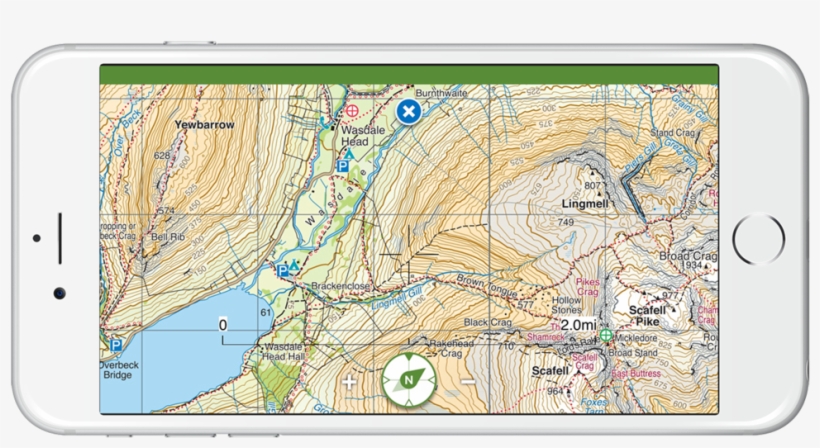The width and height of the screenshot is (820, 448).
Task: Tap the East Buttress label
Action: pos(636,373)
